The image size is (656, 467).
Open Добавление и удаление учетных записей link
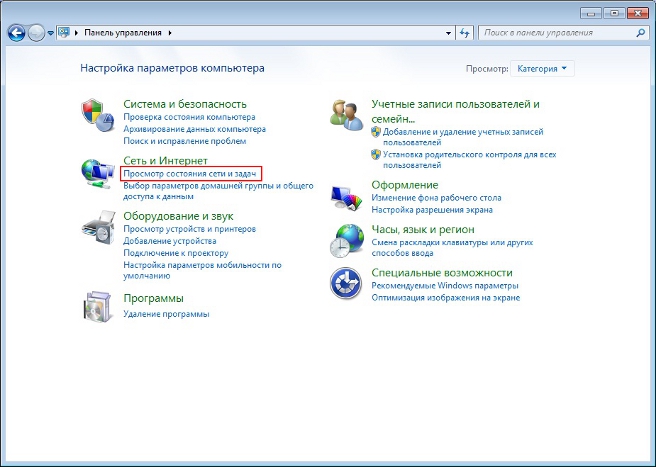tap(463, 137)
